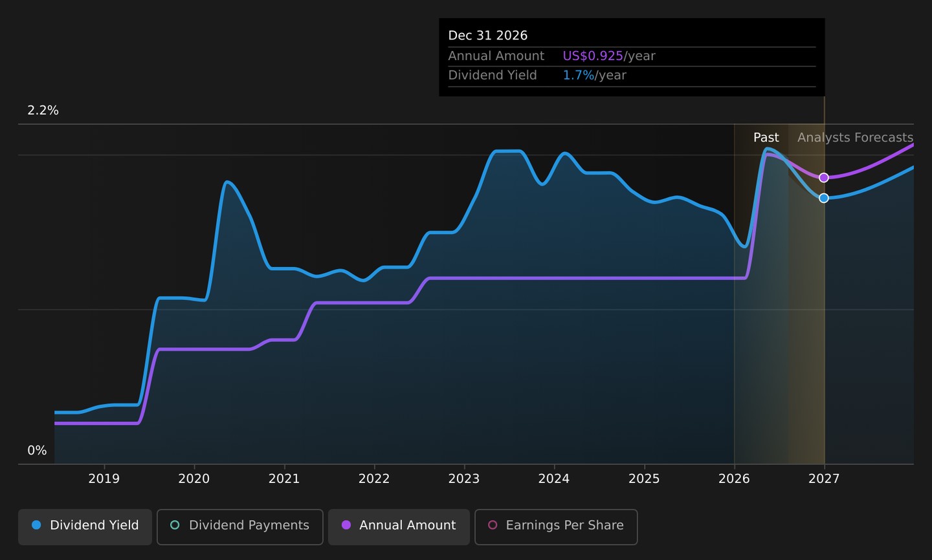Click the 2022 x-axis label

[374, 479]
